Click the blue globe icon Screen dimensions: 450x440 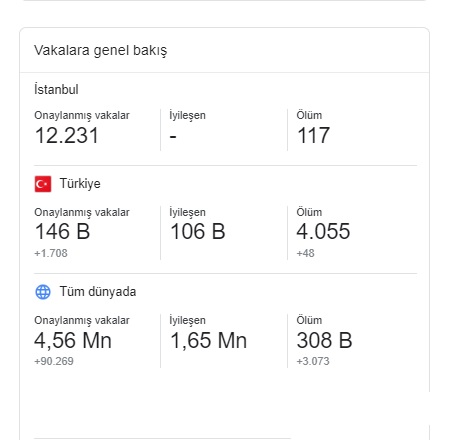click(43, 292)
